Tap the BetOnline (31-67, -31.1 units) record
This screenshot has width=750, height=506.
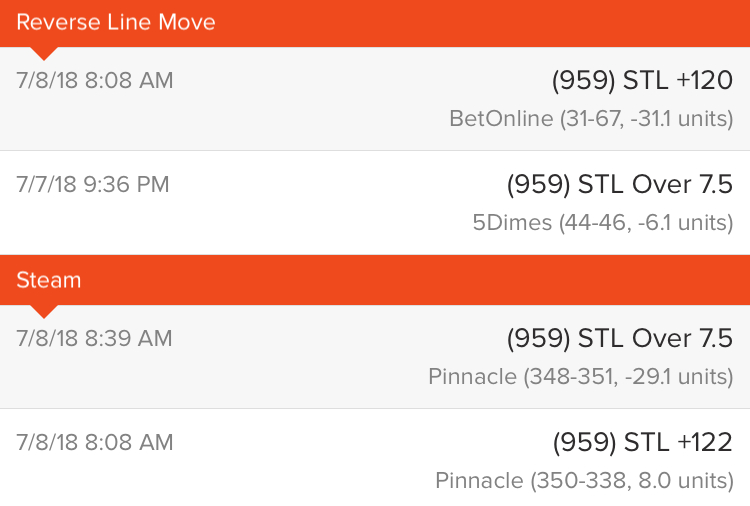click(591, 119)
